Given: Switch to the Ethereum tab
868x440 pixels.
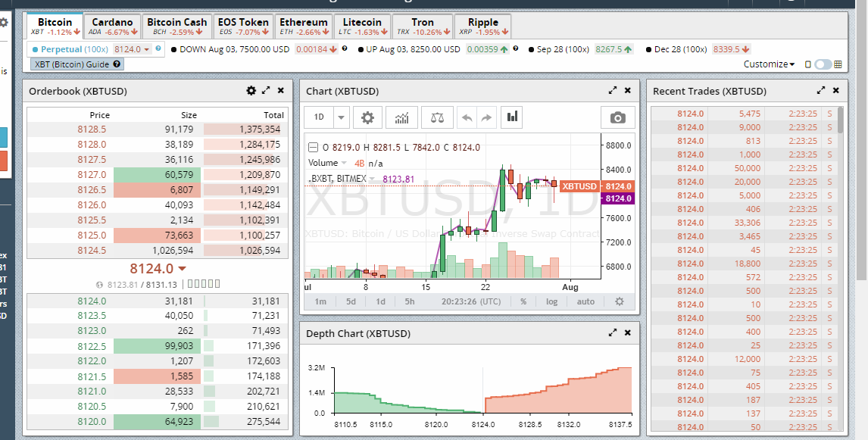Looking at the screenshot, I should [x=304, y=27].
